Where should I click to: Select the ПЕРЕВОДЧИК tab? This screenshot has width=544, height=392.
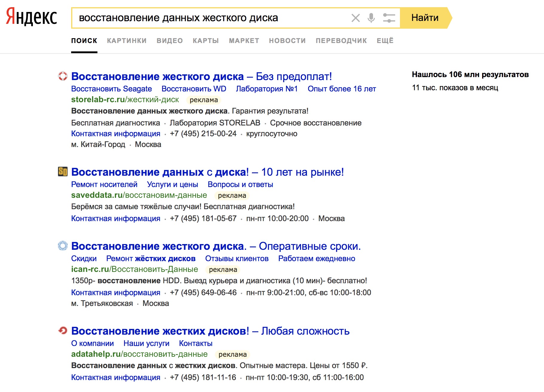click(x=341, y=41)
